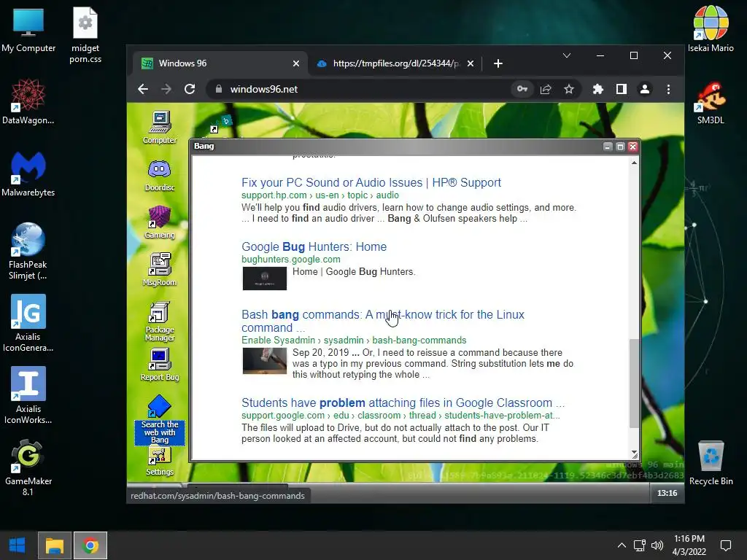The height and width of the screenshot is (560, 747).
Task: Bookmark this page with the star icon
Action: 569,89
